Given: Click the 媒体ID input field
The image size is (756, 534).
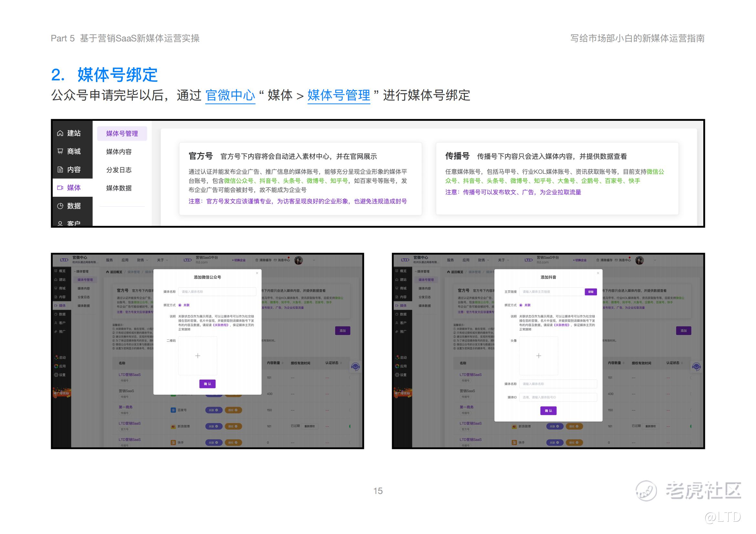Looking at the screenshot, I should (x=558, y=397).
